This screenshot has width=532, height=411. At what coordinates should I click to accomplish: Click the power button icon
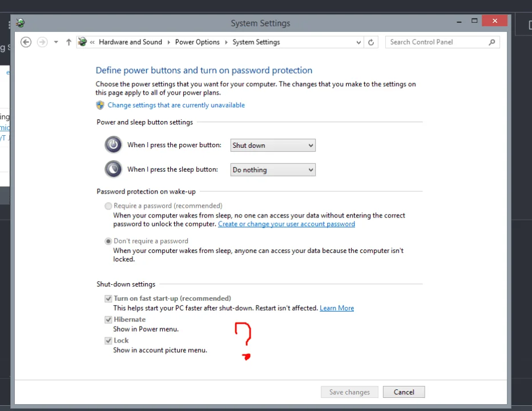pos(114,145)
